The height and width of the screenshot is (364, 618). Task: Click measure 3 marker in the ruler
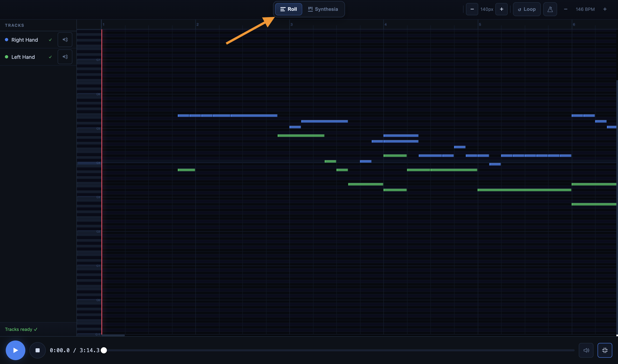click(291, 25)
